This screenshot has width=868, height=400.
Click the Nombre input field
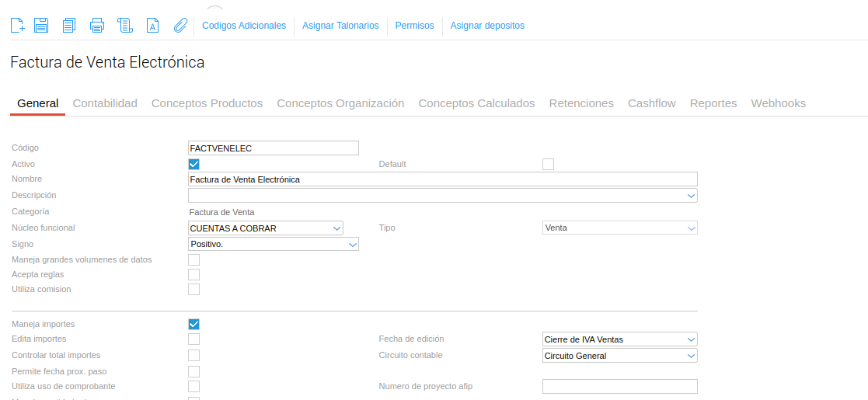tap(443, 179)
